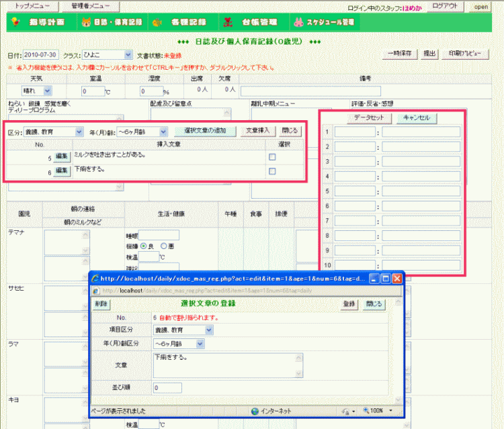Click the Internet zone globe icon

pyautogui.click(x=255, y=411)
